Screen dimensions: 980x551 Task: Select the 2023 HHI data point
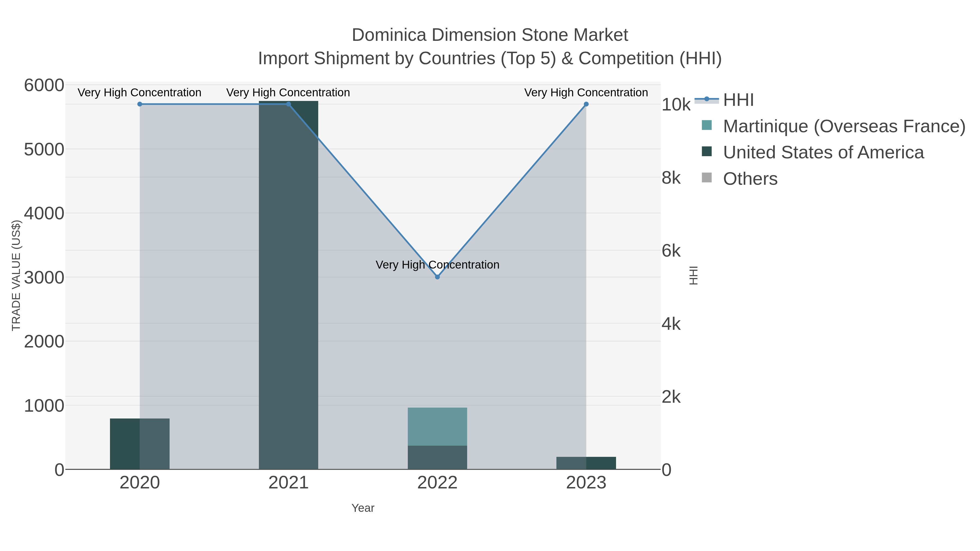click(586, 104)
